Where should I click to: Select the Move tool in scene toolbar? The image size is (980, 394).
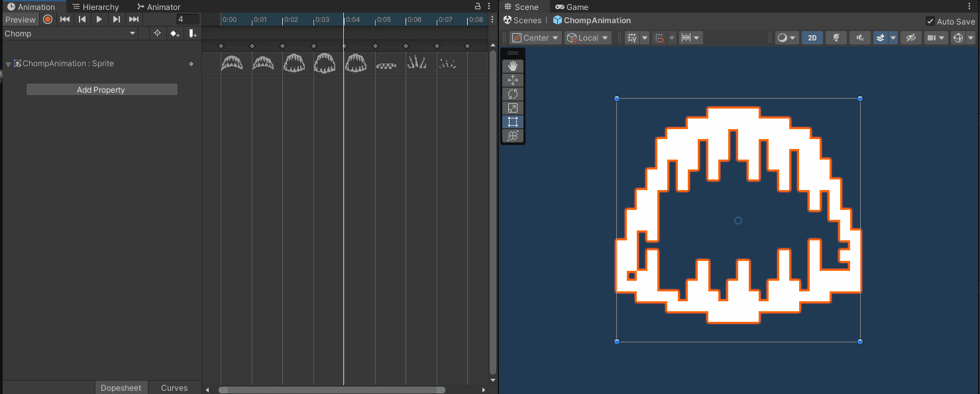tap(512, 80)
